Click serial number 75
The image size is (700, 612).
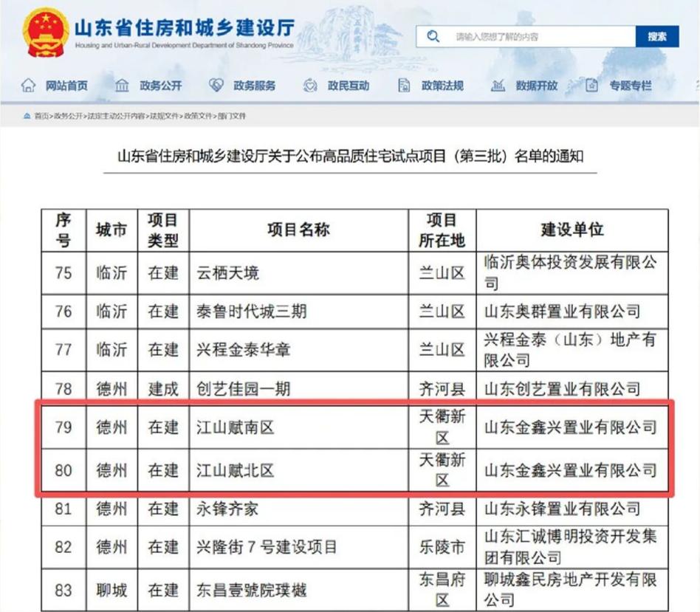coord(64,272)
